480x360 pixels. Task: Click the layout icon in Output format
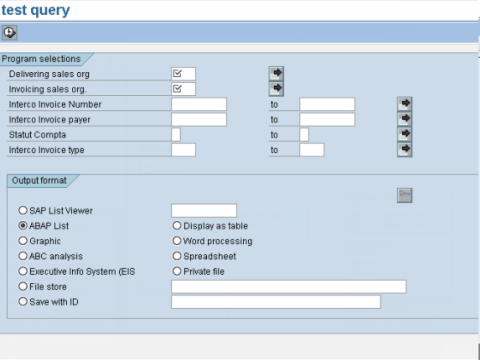point(405,195)
